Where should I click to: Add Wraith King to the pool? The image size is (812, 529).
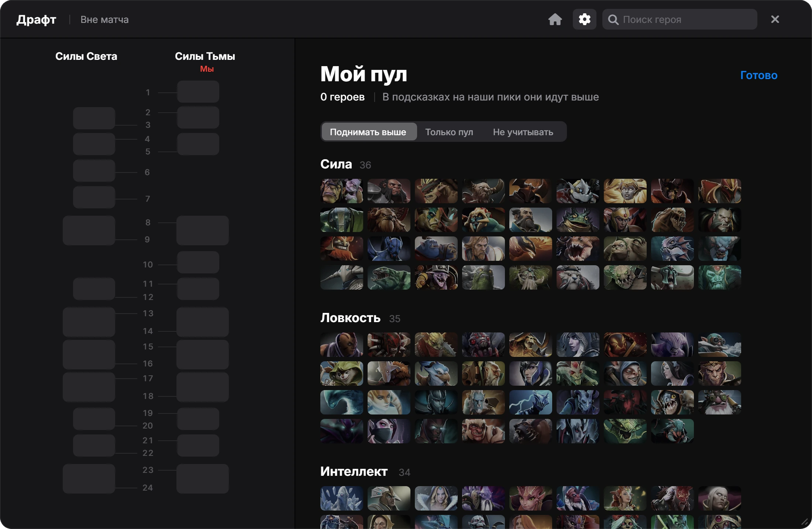[719, 277]
